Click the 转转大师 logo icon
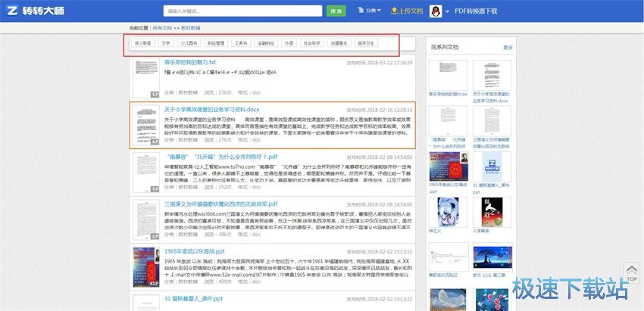This screenshot has width=644, height=311. coord(11,11)
